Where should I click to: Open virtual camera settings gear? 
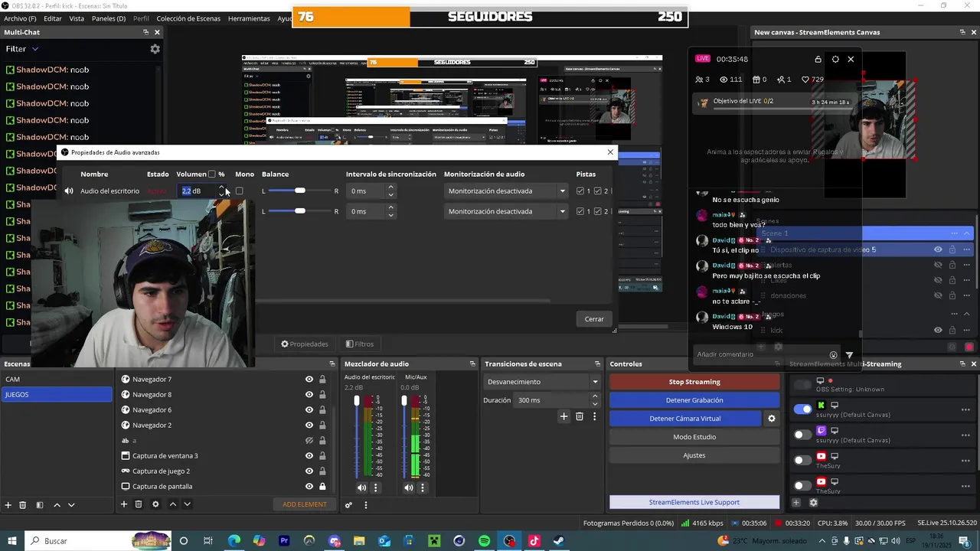(x=772, y=419)
